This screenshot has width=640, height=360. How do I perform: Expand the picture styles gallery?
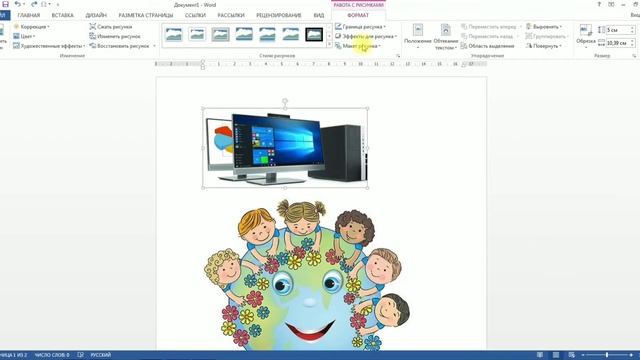pyautogui.click(x=329, y=43)
